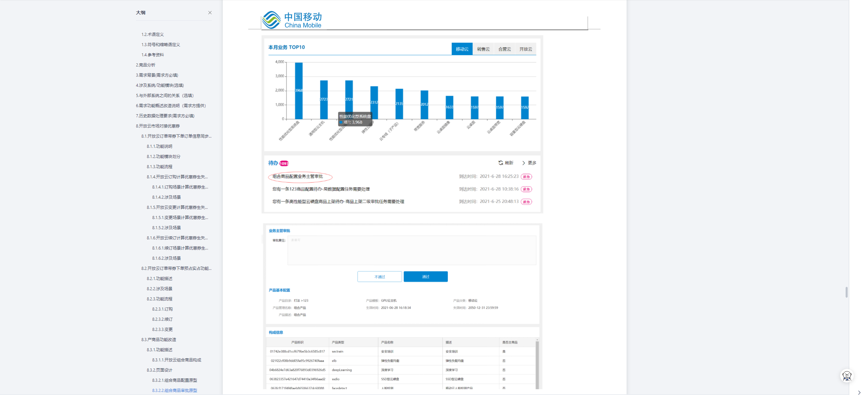
Task: Go to outline item 1.4.参考资料
Action: tap(153, 55)
